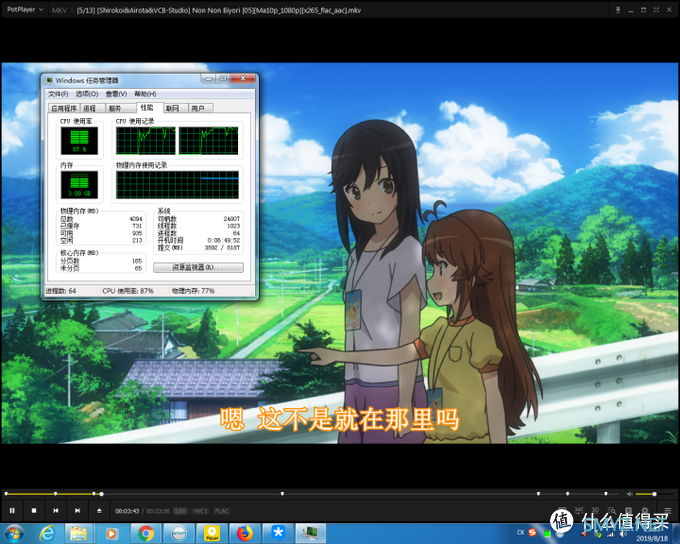
Task: Stop the video with the stop button
Action: (34, 511)
